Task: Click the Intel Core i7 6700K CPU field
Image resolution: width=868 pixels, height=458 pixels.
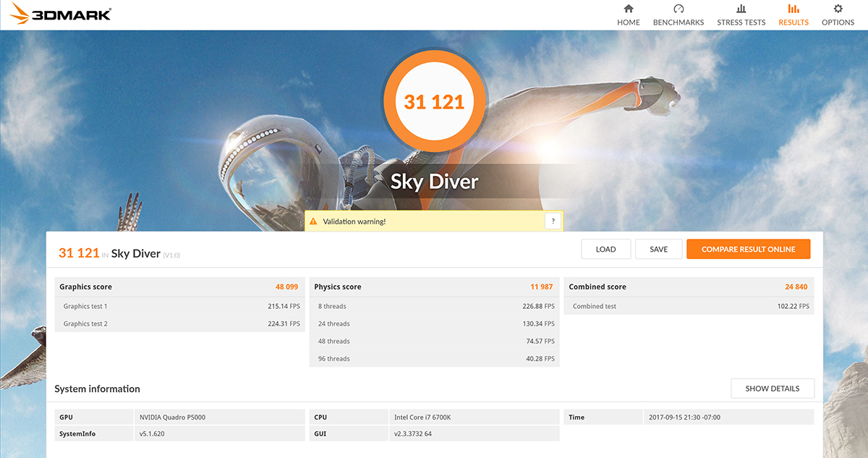Action: (474, 417)
